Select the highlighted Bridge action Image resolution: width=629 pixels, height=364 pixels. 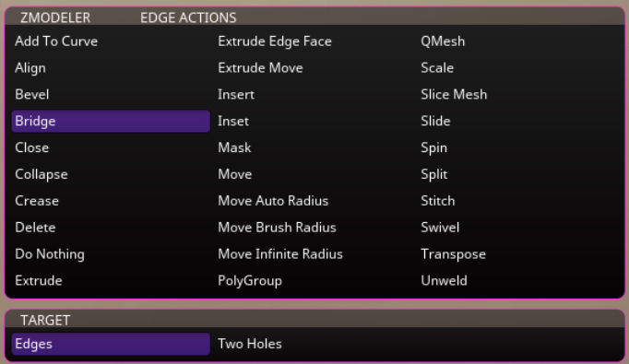coord(111,121)
